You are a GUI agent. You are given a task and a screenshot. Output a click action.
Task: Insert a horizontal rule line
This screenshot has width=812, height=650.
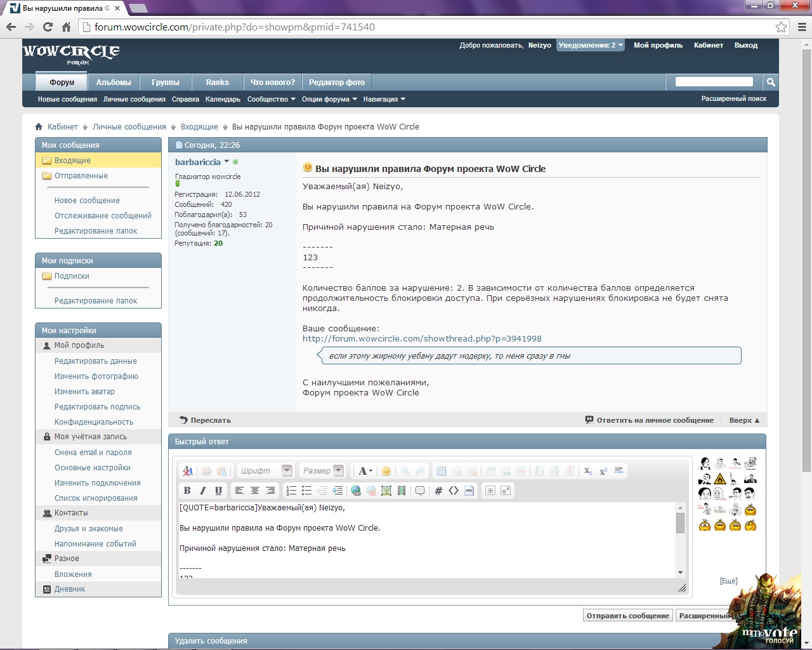[619, 471]
